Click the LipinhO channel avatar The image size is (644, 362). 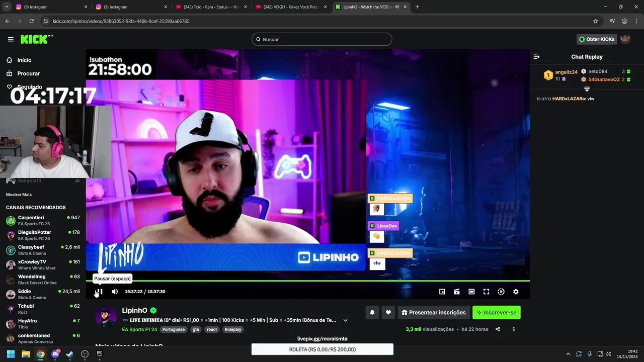tap(106, 317)
